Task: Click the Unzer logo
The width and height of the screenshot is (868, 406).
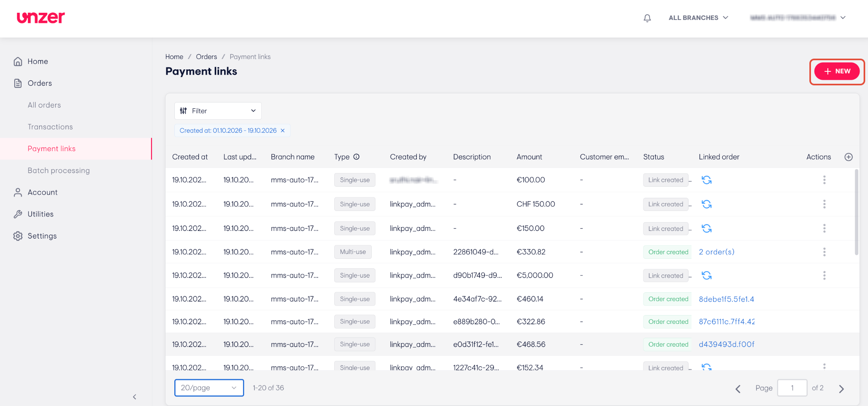Action: pos(41,18)
